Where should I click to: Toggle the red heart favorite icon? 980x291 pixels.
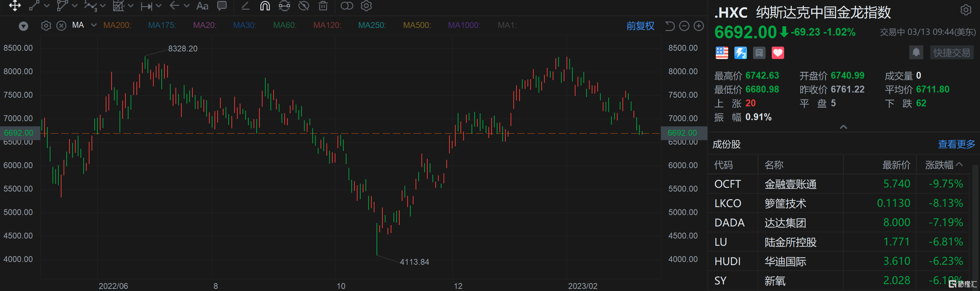pyautogui.click(x=778, y=53)
